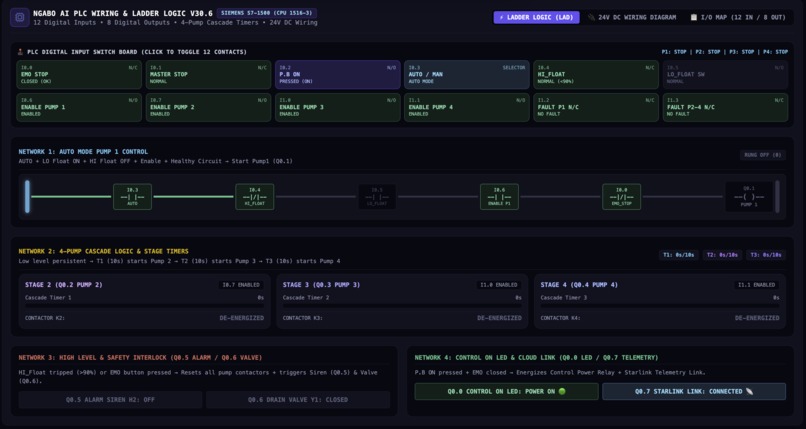Toggle the I1.3 FAULT P2-4 N/C input
This screenshot has width=806, height=429.
[725, 107]
